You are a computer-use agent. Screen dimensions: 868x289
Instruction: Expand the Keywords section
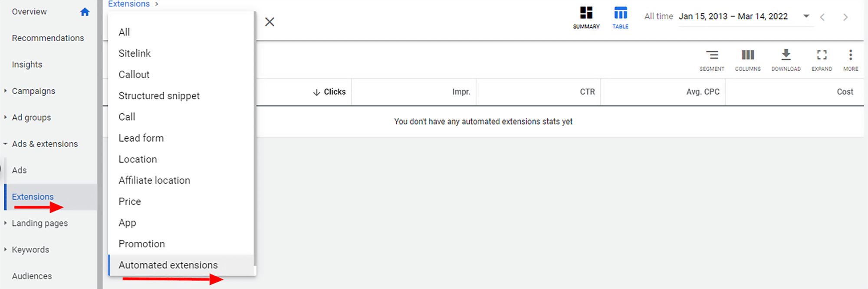[5, 250]
